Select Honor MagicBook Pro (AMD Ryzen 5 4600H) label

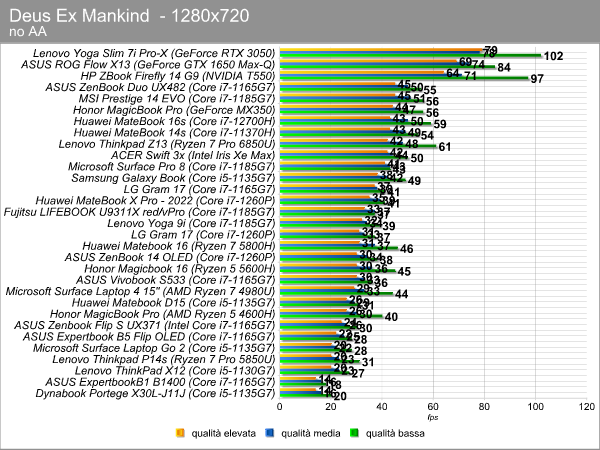tap(163, 314)
